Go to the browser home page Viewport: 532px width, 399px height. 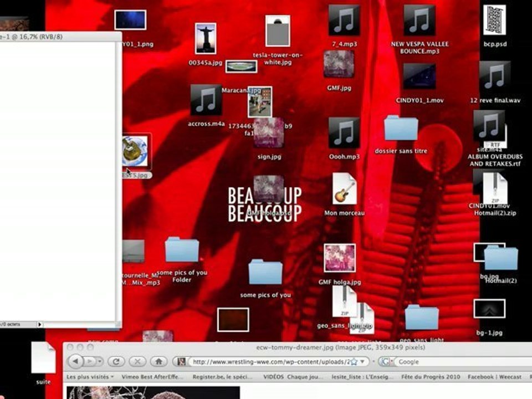coord(159,362)
